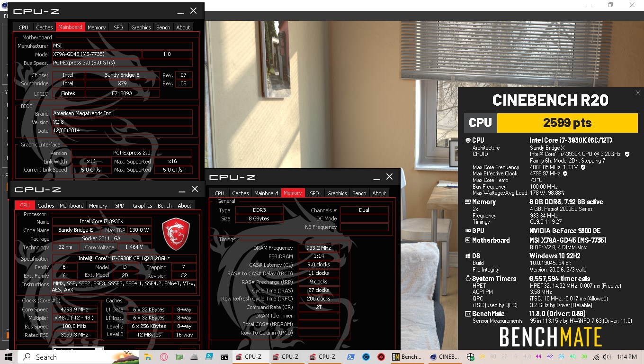Select the FSB:DRAM 1:14 value
The width and height of the screenshot is (644, 364).
point(319,256)
